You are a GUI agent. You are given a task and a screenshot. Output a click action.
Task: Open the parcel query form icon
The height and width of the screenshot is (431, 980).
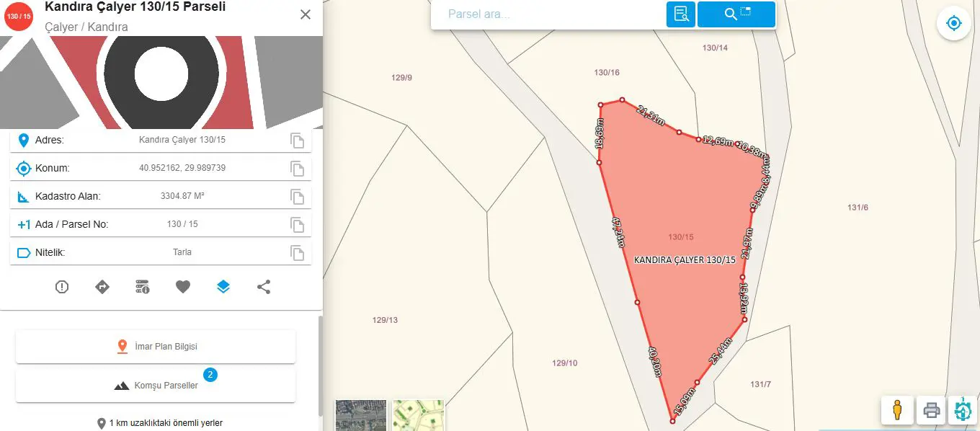pos(681,14)
